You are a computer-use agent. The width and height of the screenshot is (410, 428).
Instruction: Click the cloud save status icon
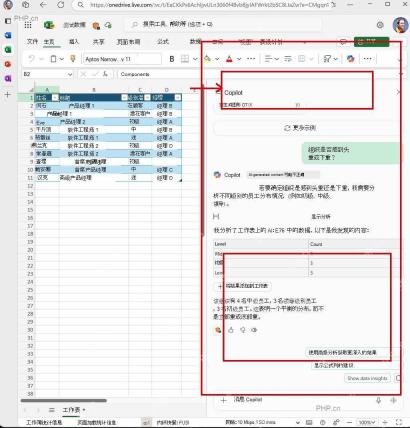[x=108, y=25]
